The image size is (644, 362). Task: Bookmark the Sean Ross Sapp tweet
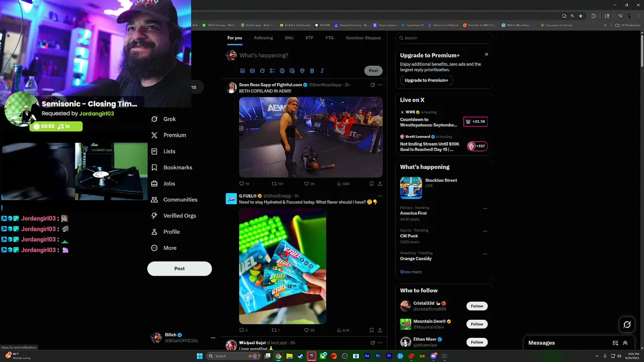371,184
